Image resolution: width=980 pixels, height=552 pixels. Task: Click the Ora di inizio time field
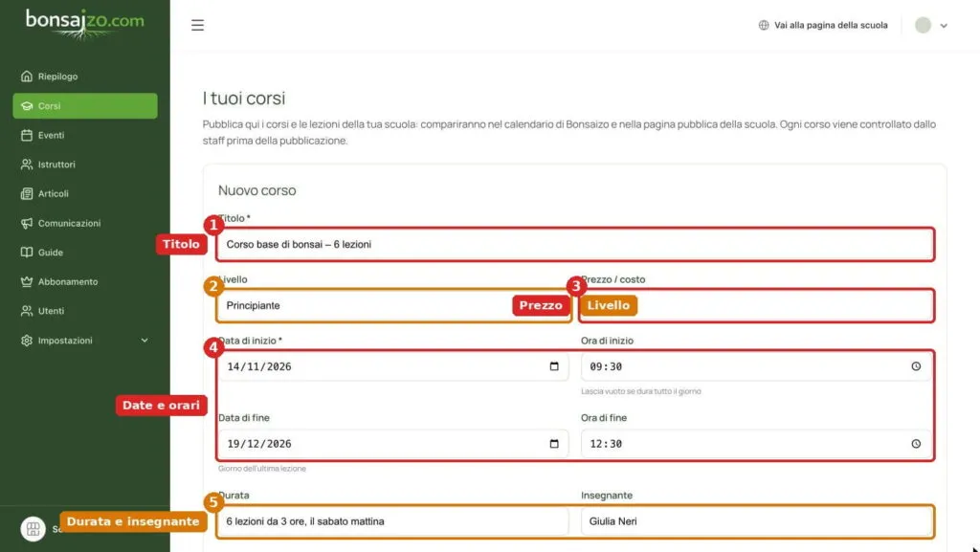[x=756, y=366]
